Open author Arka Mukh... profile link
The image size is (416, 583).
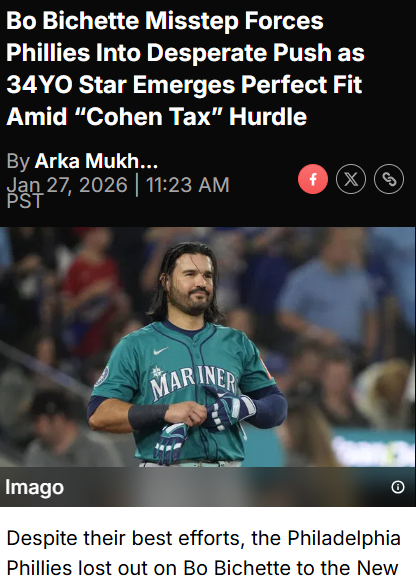tap(96, 161)
